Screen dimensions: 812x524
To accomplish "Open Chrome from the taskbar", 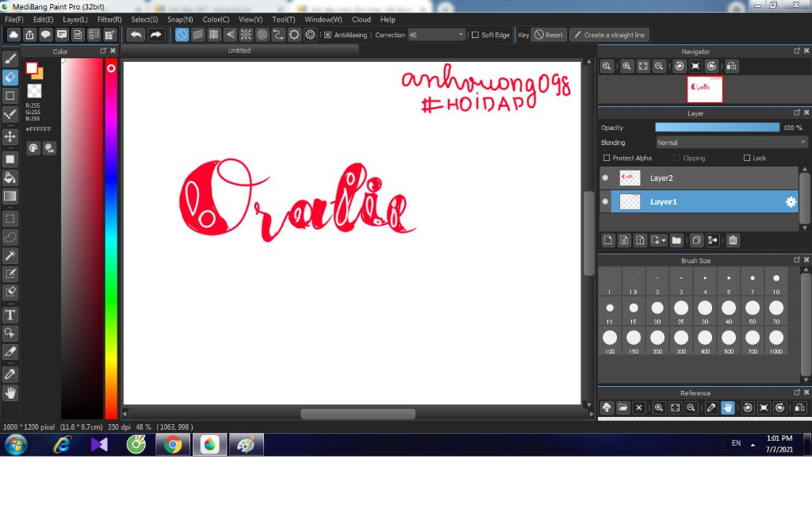I will pos(173,444).
